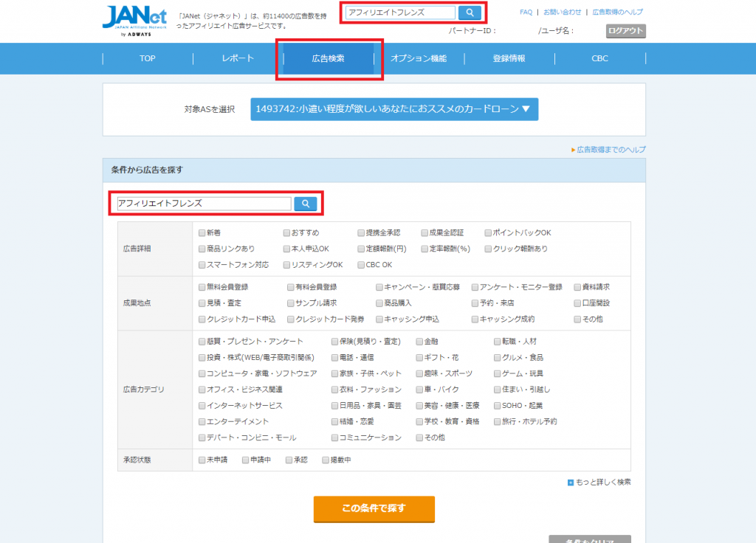756x543 pixels.
Task: Click the orange arrow beside ad help
Action: (573, 150)
